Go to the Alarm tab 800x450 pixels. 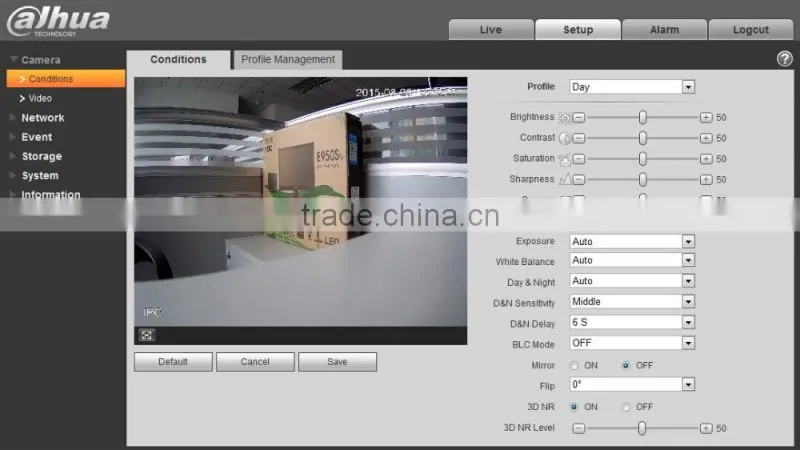[664, 30]
